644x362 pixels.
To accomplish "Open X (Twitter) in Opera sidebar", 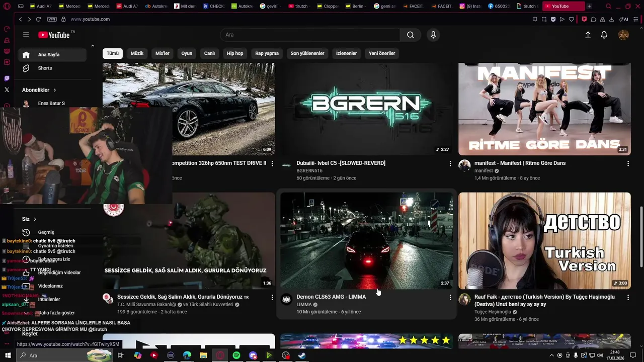I will click(x=7, y=89).
